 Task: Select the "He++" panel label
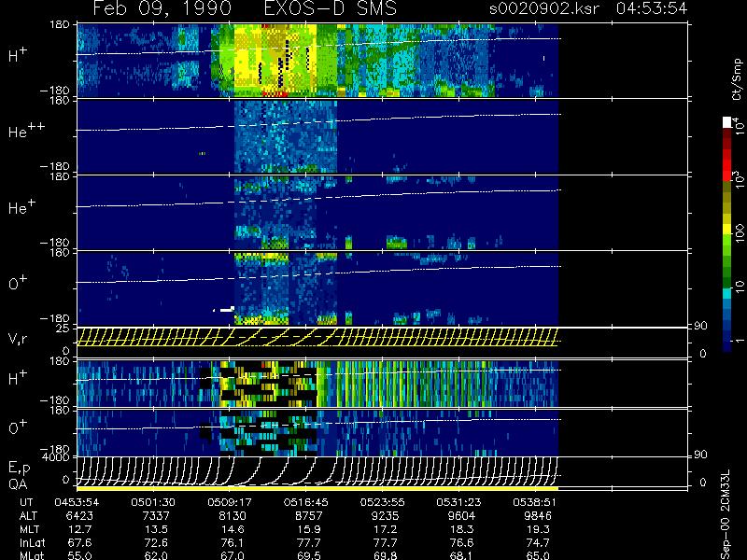coord(27,131)
